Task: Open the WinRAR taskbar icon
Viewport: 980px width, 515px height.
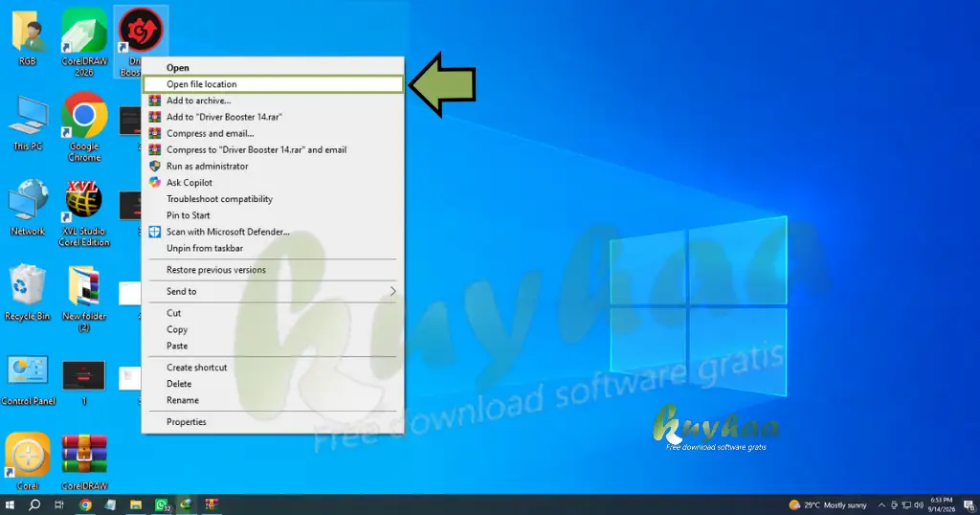Action: [x=212, y=504]
